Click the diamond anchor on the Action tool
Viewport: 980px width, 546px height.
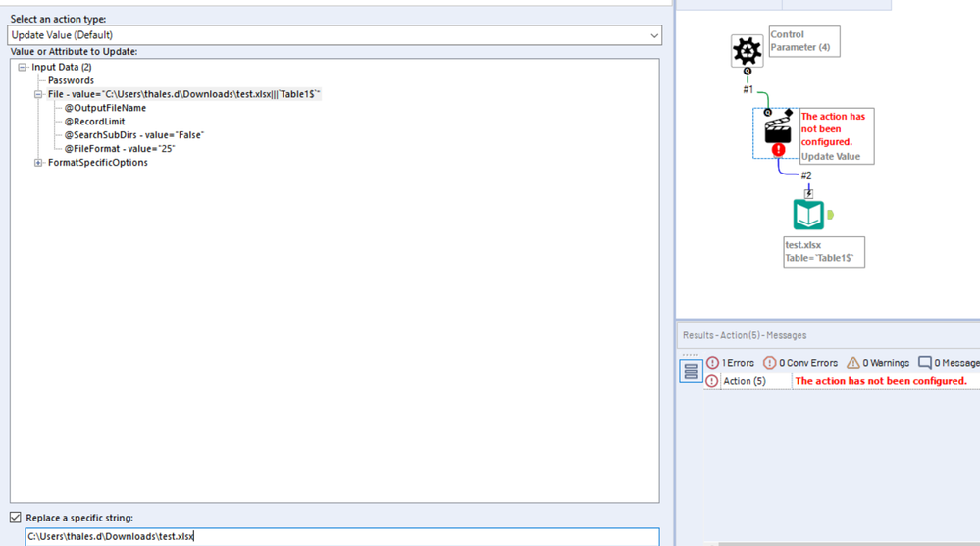click(x=789, y=113)
